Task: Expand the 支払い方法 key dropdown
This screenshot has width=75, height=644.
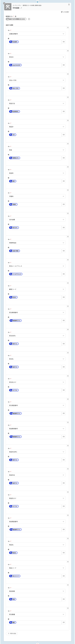Action: 37,80
